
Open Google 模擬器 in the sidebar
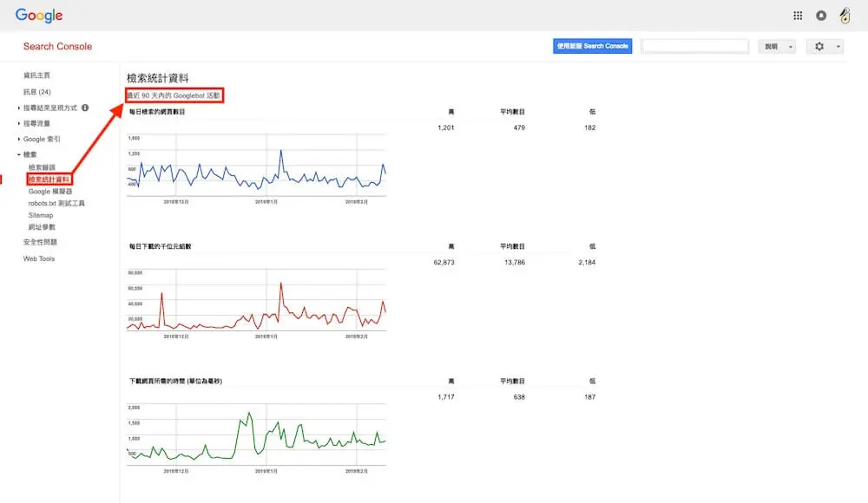point(49,192)
